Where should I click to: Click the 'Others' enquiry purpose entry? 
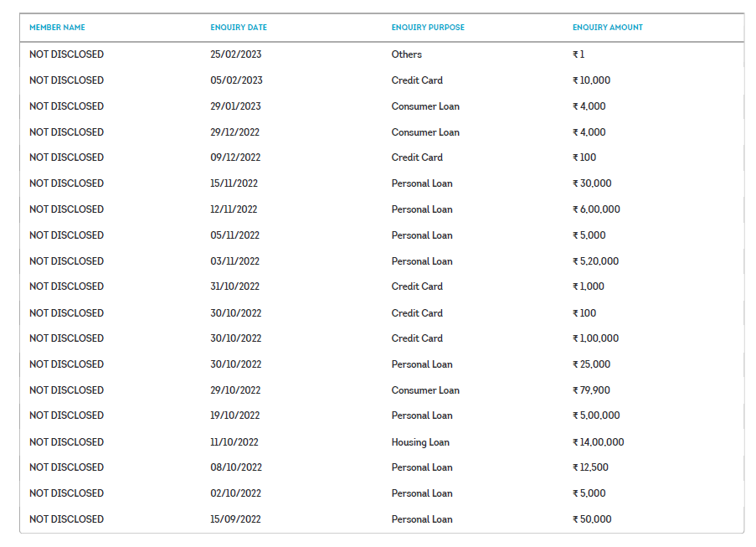click(407, 54)
